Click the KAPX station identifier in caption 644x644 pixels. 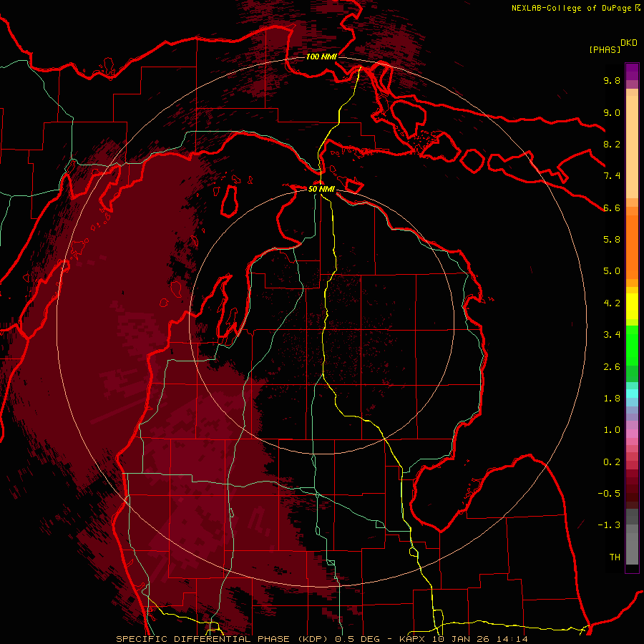[413, 639]
